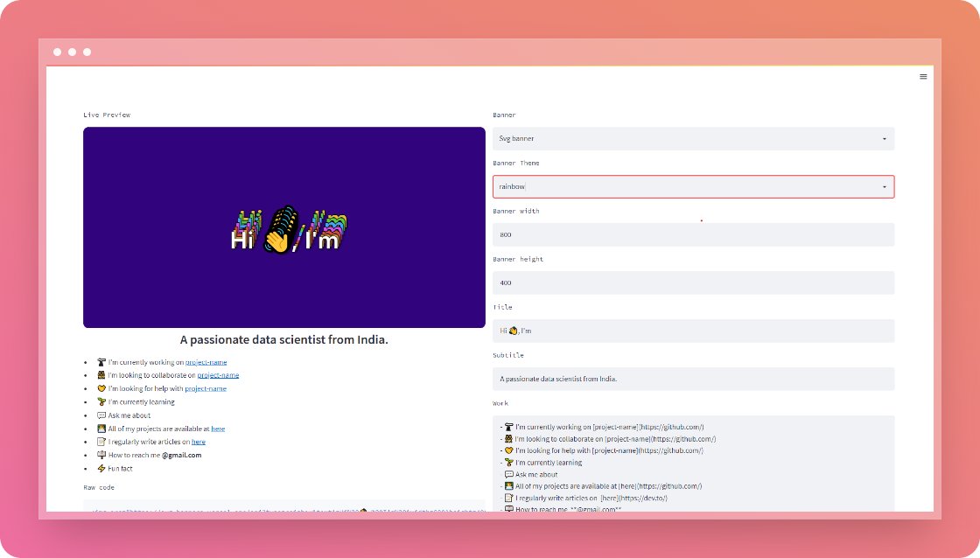
Task: Click the SVG banner preview image
Action: 284,227
